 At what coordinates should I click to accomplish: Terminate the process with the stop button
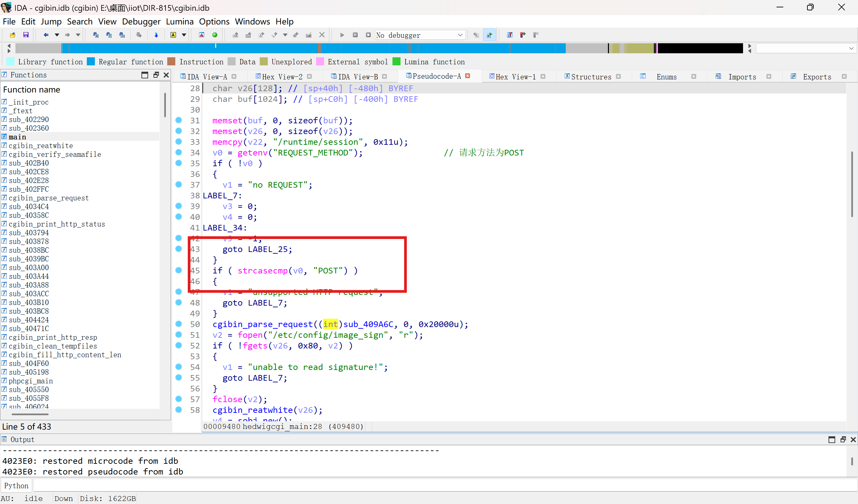(368, 35)
